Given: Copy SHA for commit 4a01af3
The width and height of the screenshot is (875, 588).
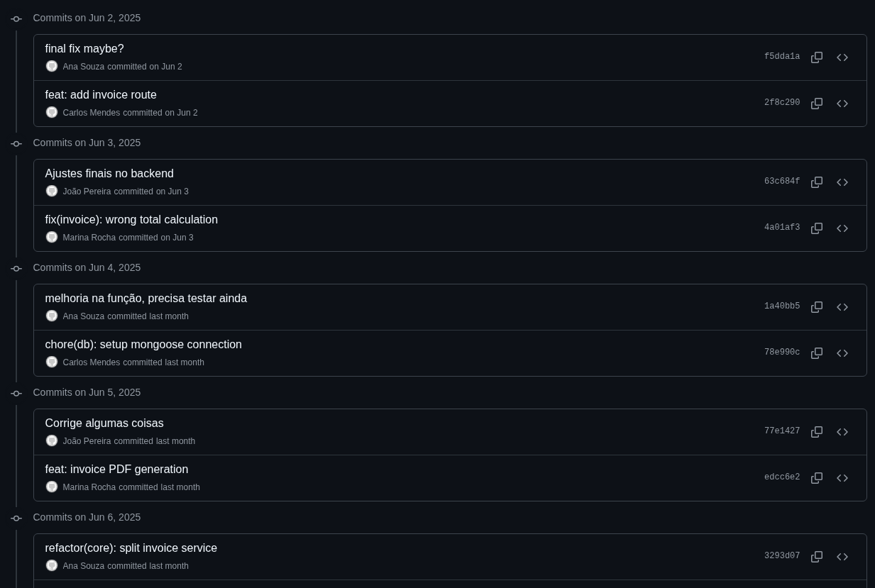Looking at the screenshot, I should pos(817,228).
